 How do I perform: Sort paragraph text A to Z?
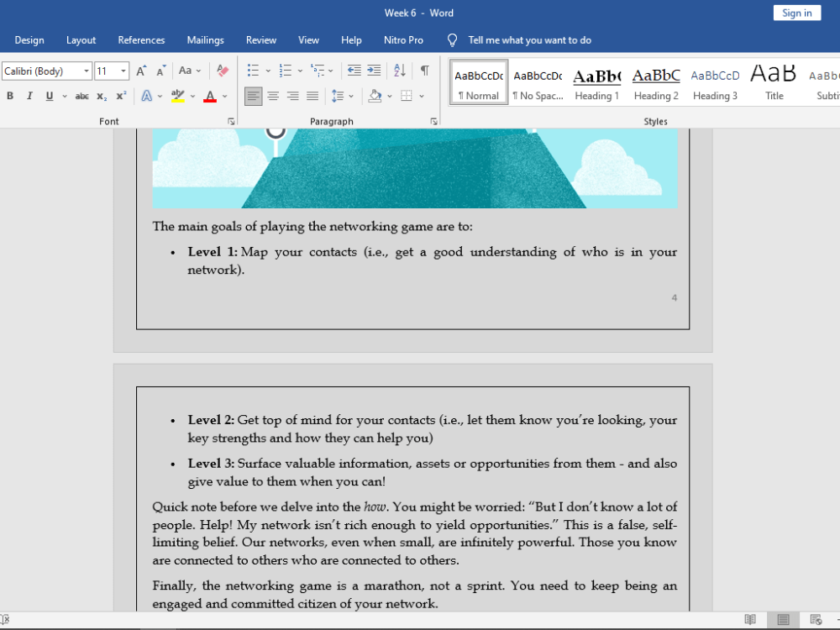point(400,71)
